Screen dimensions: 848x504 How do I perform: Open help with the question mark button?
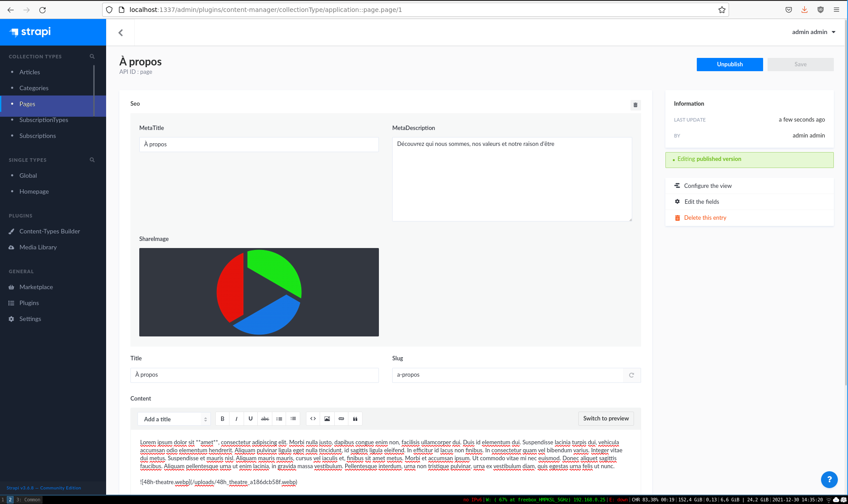click(829, 479)
